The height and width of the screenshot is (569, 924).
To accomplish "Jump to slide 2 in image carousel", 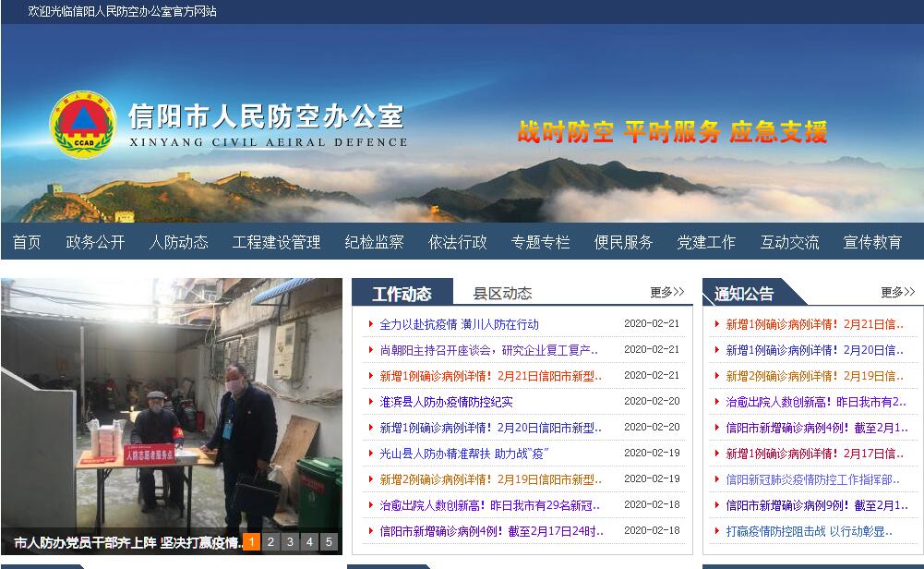I will click(270, 542).
